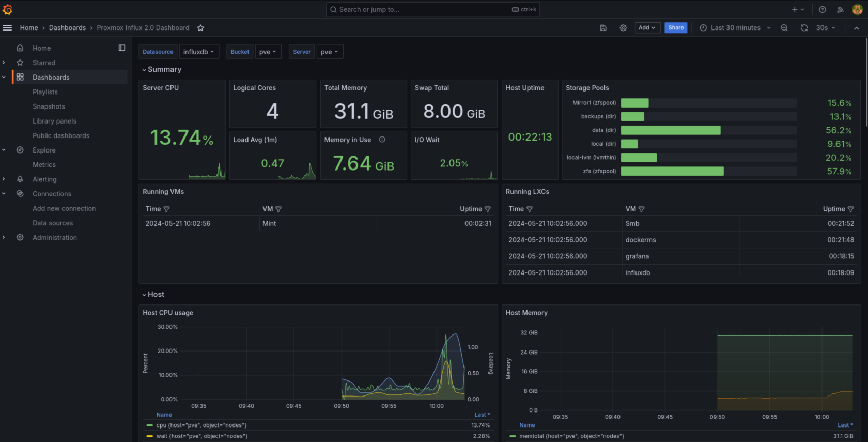This screenshot has width=868, height=442.
Task: Click the Add button
Action: point(647,28)
